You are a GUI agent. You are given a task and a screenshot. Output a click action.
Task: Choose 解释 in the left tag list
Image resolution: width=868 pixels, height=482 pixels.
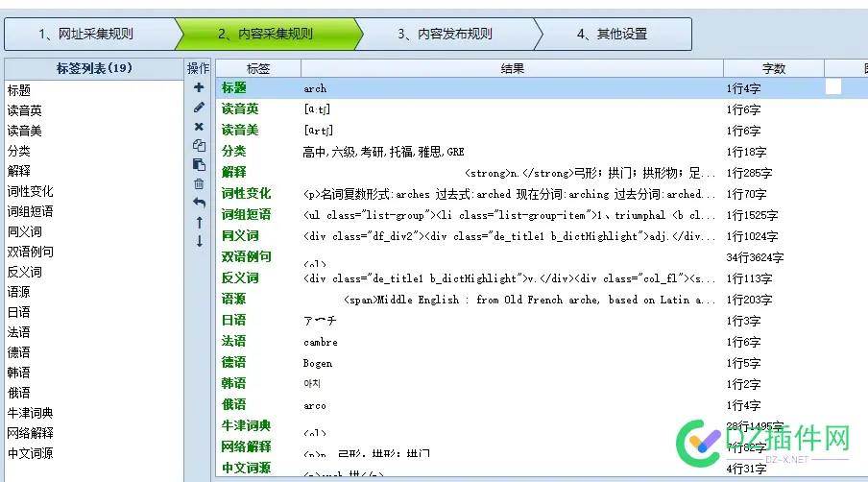19,171
